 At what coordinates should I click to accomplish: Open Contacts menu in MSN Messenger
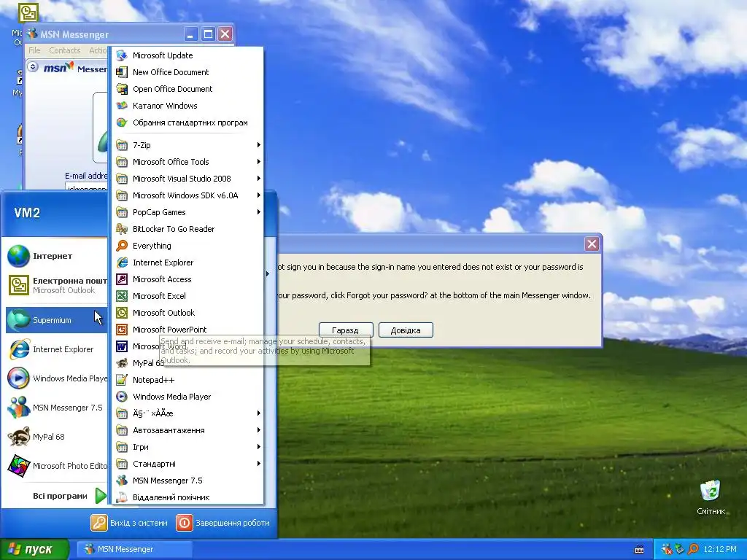click(64, 50)
